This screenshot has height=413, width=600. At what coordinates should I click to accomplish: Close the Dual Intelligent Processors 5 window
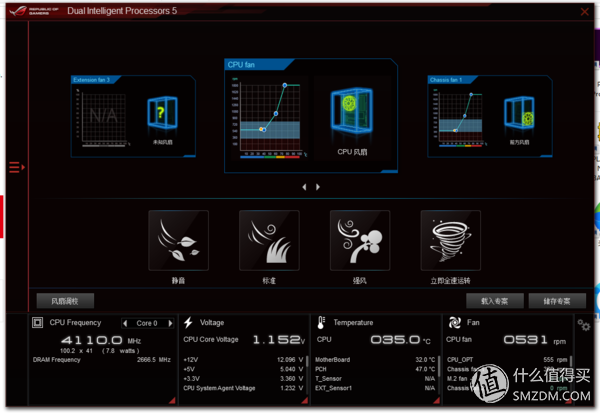[585, 11]
